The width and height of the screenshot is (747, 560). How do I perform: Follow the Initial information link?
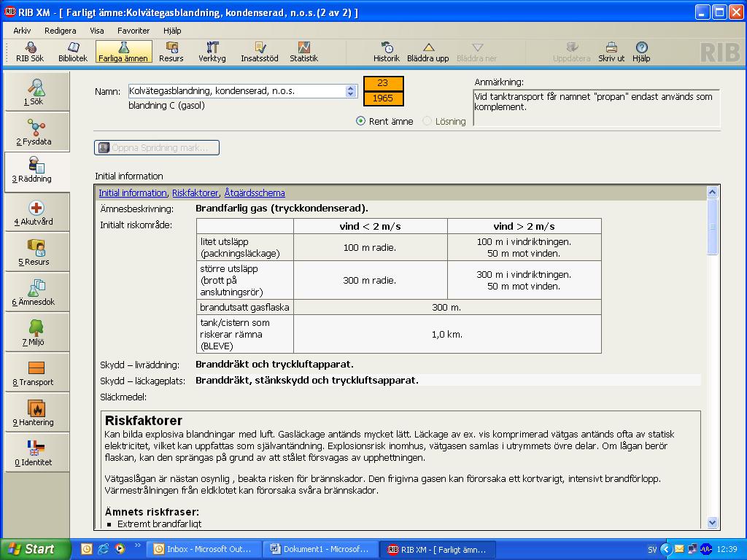(x=133, y=192)
